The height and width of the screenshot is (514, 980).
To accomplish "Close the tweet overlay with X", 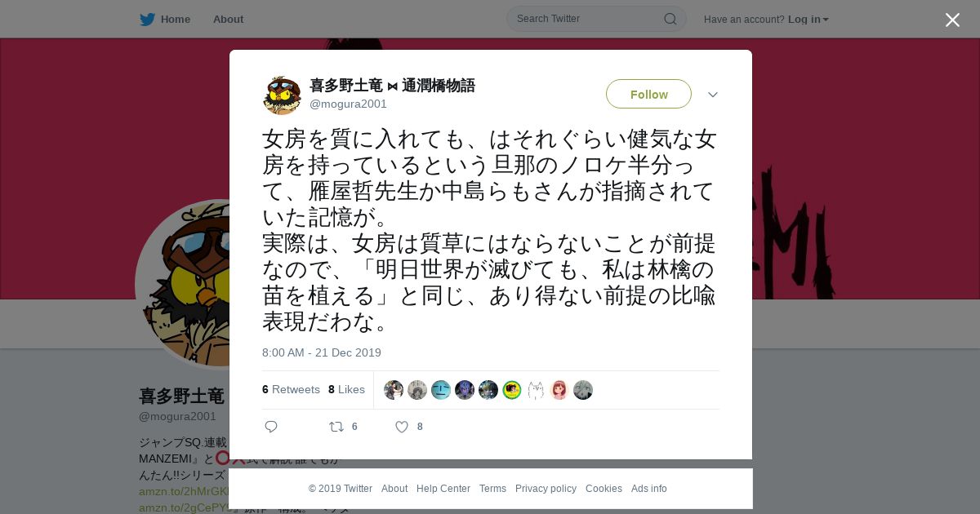I will (x=952, y=20).
